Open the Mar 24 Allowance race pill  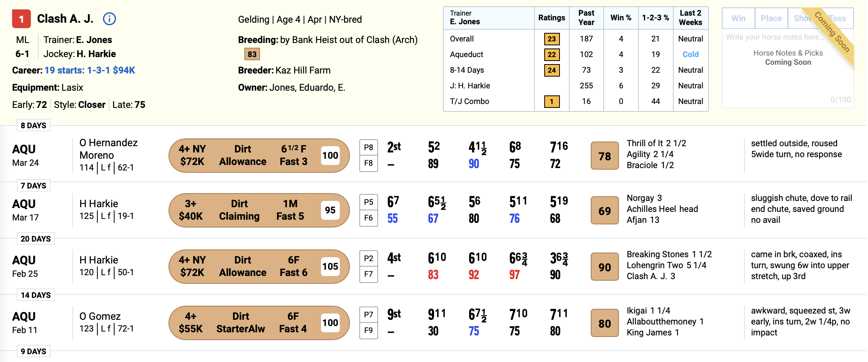259,155
